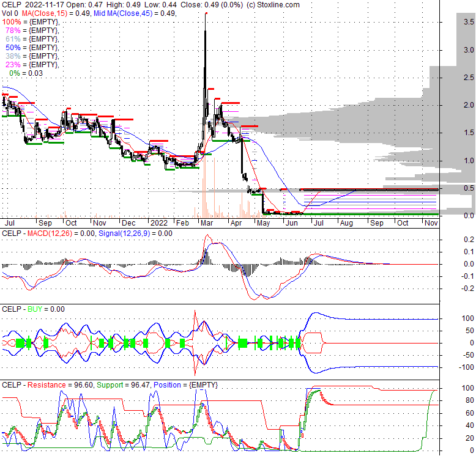Click the Jul label at time axis start
Viewport: 476px width, 456px height.
tap(10, 223)
